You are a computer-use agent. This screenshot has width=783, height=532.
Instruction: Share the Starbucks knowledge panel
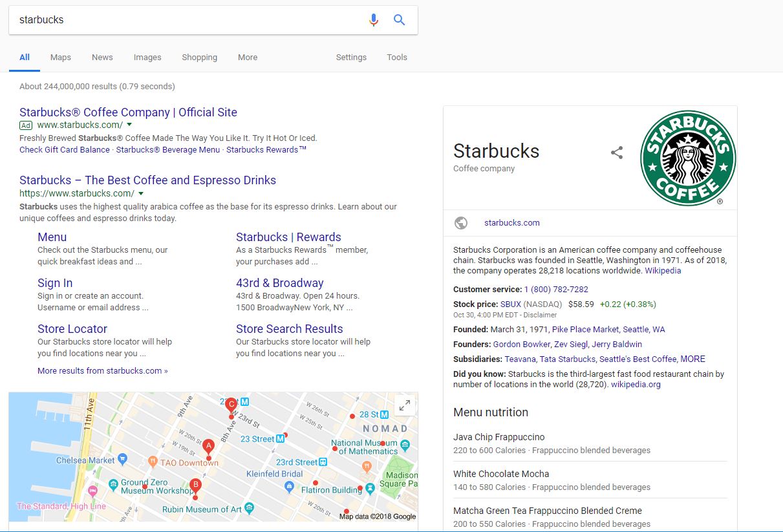pos(617,153)
